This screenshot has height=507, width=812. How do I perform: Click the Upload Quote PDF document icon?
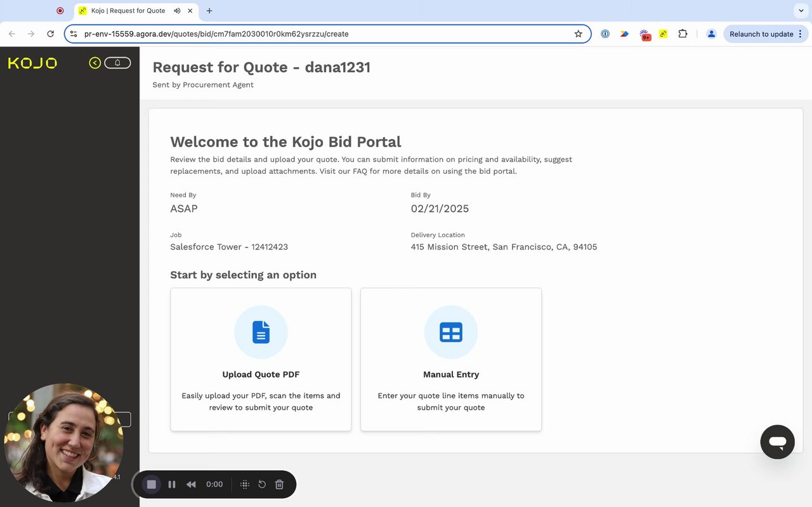[261, 332]
